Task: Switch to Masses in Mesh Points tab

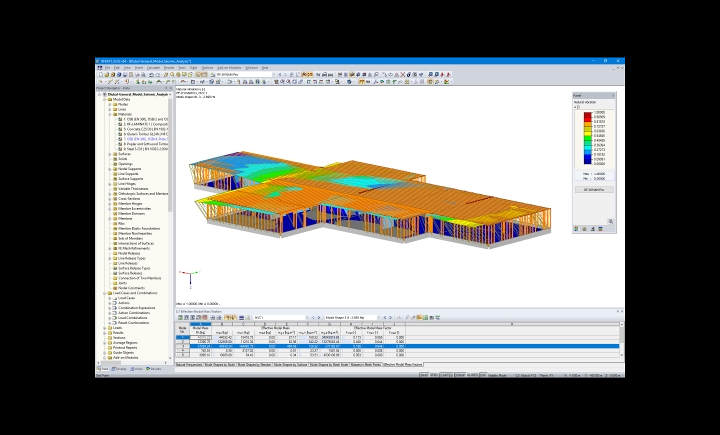Action: pyautogui.click(x=366, y=364)
